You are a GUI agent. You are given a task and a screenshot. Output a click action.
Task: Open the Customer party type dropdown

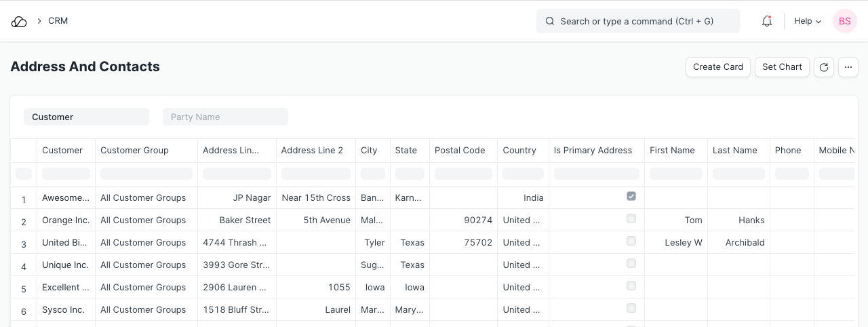coord(86,117)
